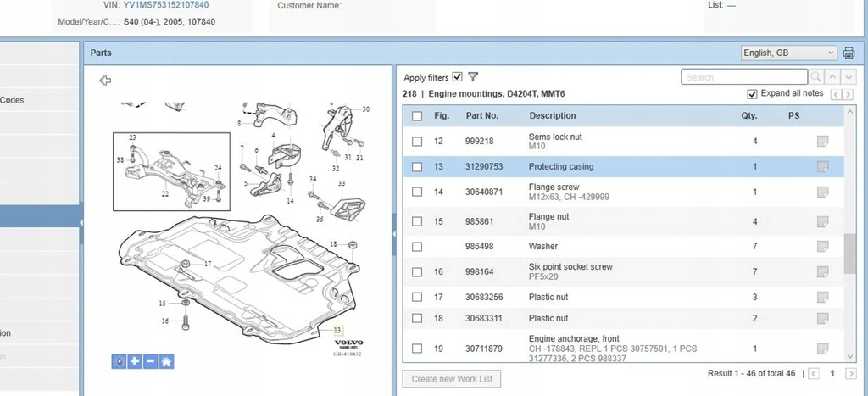Click the PS column header
The image size is (868, 396).
click(793, 116)
